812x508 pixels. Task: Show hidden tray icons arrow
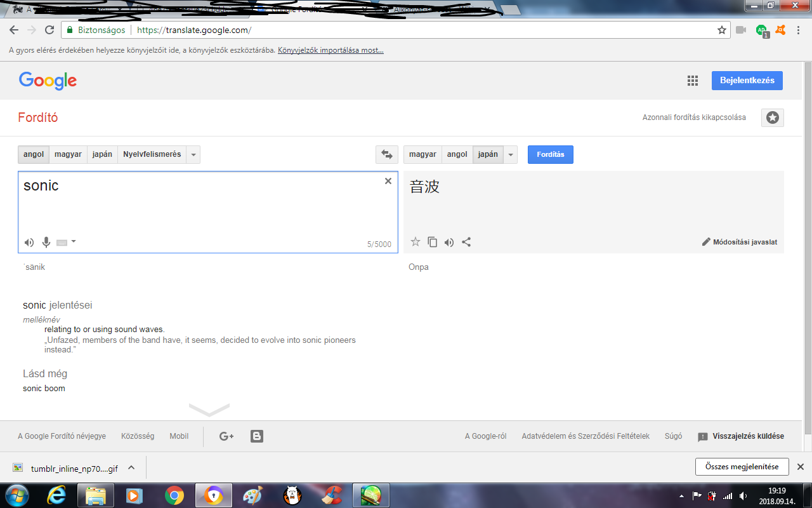coord(682,495)
